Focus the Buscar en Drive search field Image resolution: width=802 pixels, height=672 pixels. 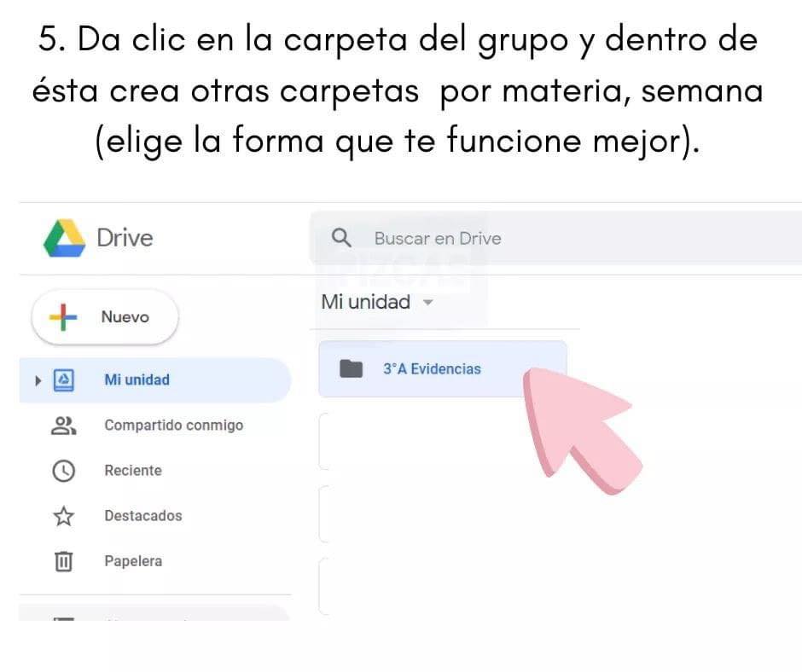512,238
